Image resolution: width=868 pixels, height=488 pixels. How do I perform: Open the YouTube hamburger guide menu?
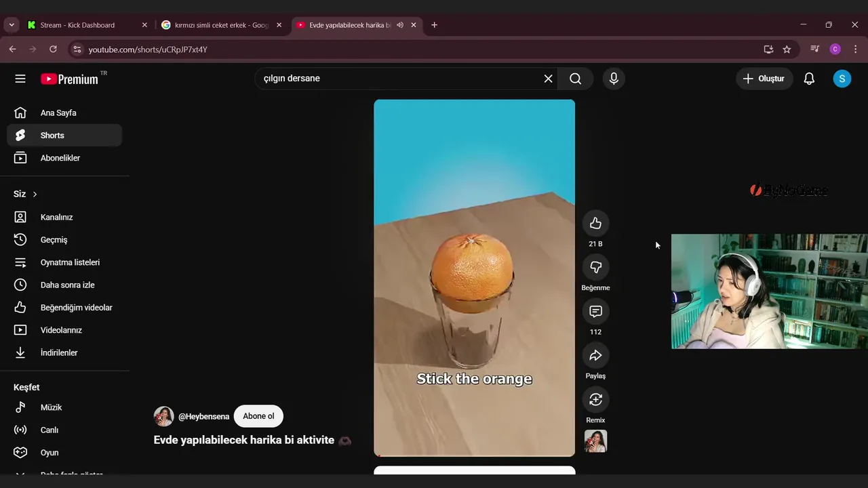coord(20,79)
